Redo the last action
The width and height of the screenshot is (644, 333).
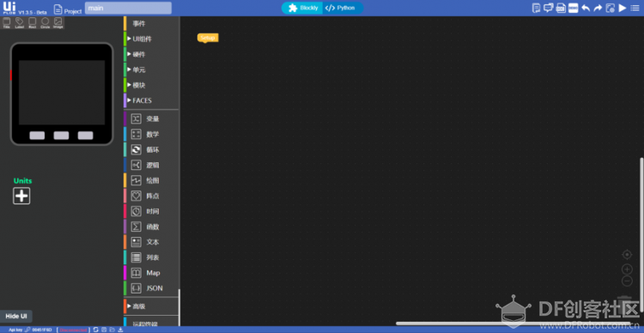(598, 8)
